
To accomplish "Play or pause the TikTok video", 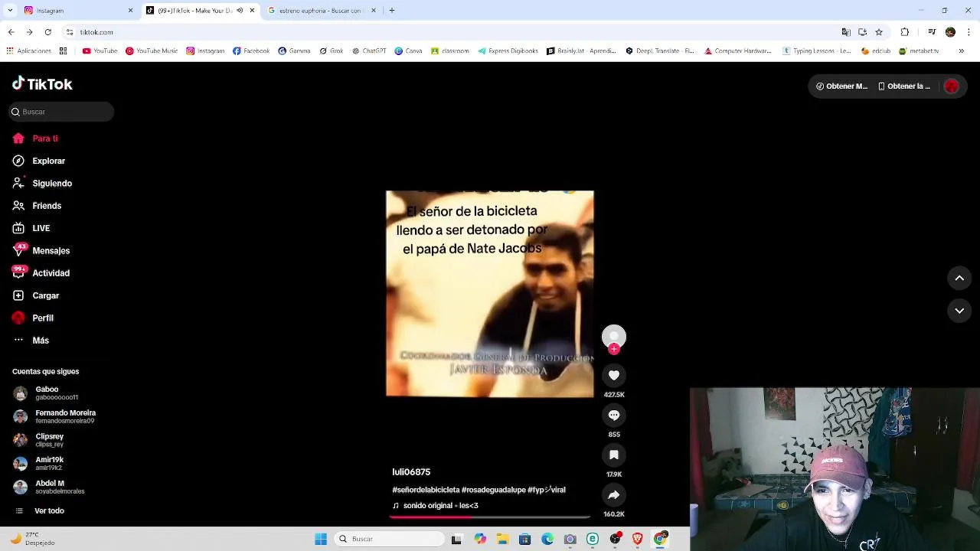I will coord(490,294).
